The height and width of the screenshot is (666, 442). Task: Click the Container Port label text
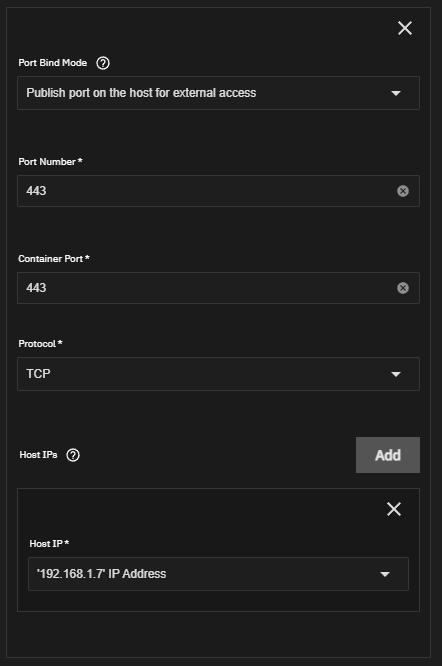[x=53, y=259]
